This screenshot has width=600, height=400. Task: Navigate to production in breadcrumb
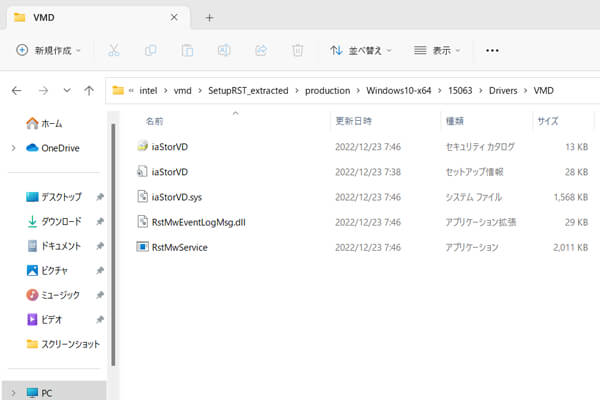click(328, 91)
